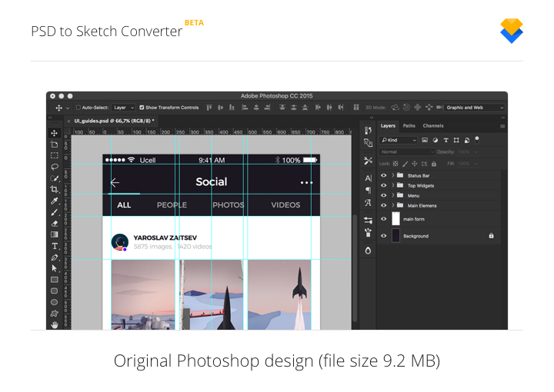Open the Character panel icon

[368, 178]
